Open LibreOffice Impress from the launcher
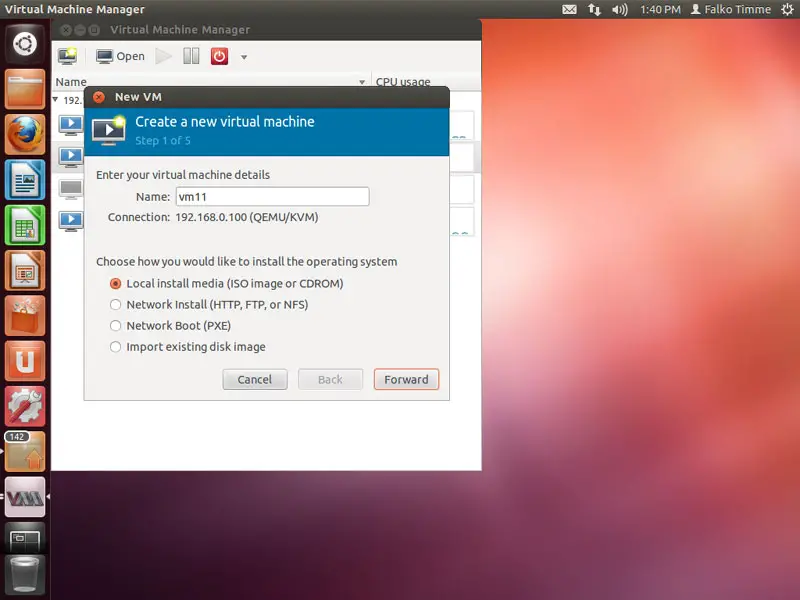Viewport: 800px width, 600px height. pos(24,270)
